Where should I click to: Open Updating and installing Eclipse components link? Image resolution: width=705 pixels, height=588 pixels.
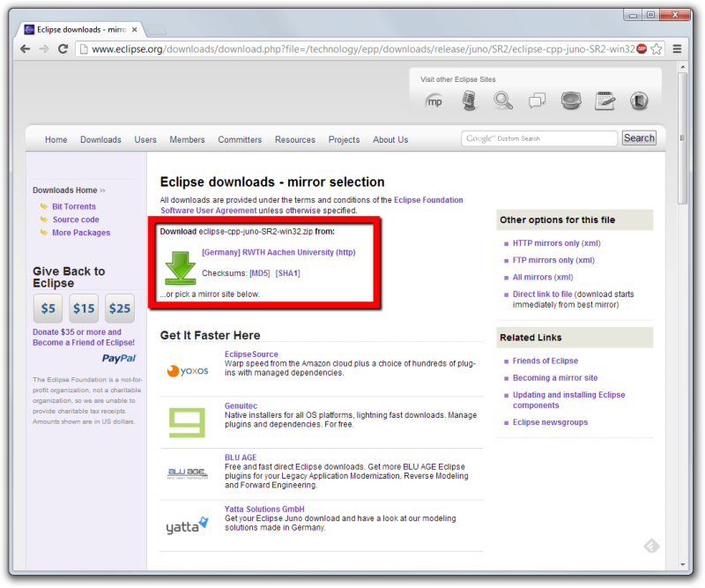[x=568, y=400]
